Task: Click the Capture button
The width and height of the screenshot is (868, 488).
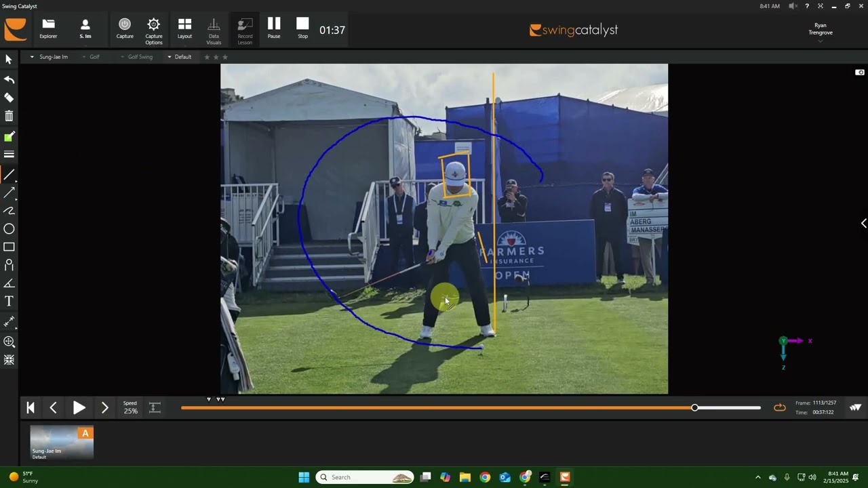Action: [125, 29]
